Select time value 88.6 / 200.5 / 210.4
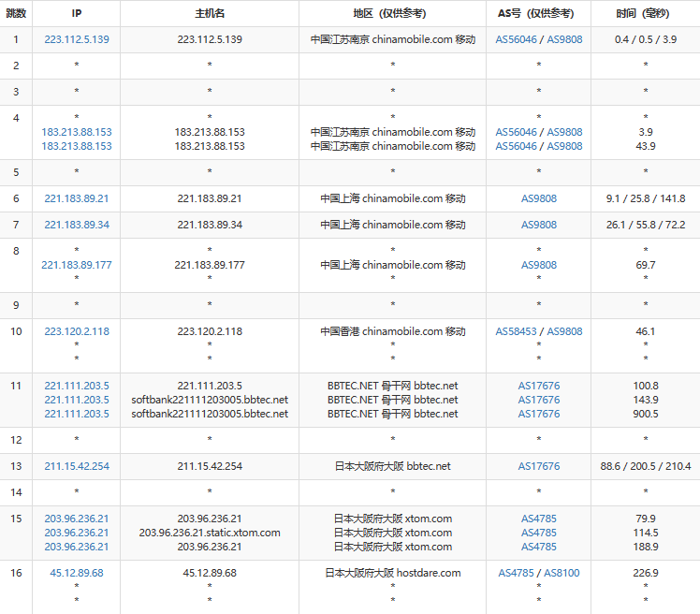700x614 pixels. (x=646, y=466)
